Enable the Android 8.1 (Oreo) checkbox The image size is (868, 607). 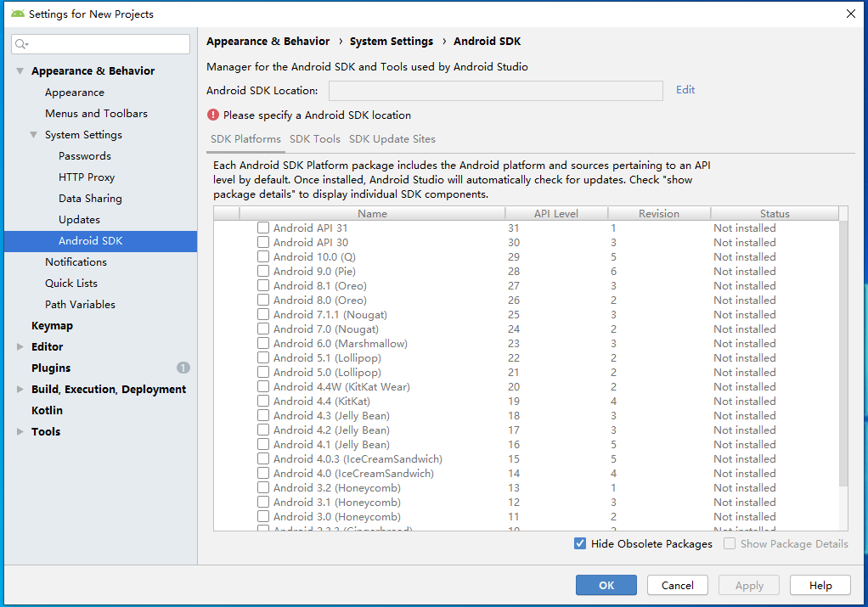[263, 285]
